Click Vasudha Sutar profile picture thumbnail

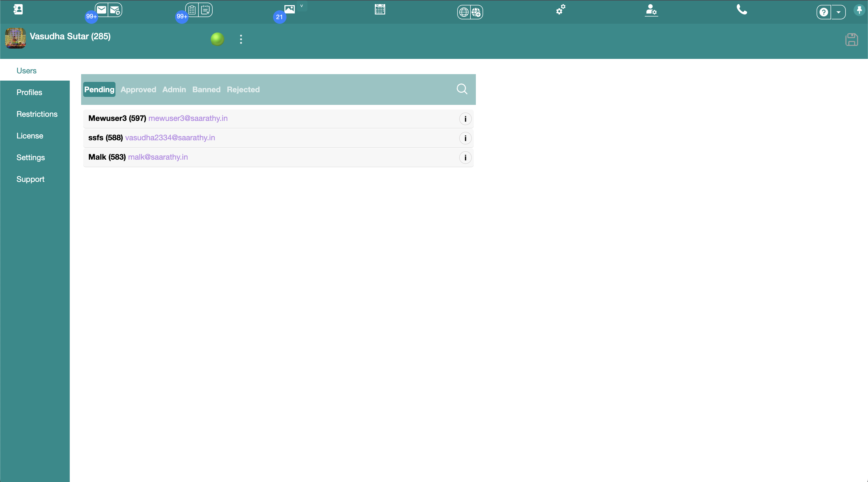click(16, 38)
